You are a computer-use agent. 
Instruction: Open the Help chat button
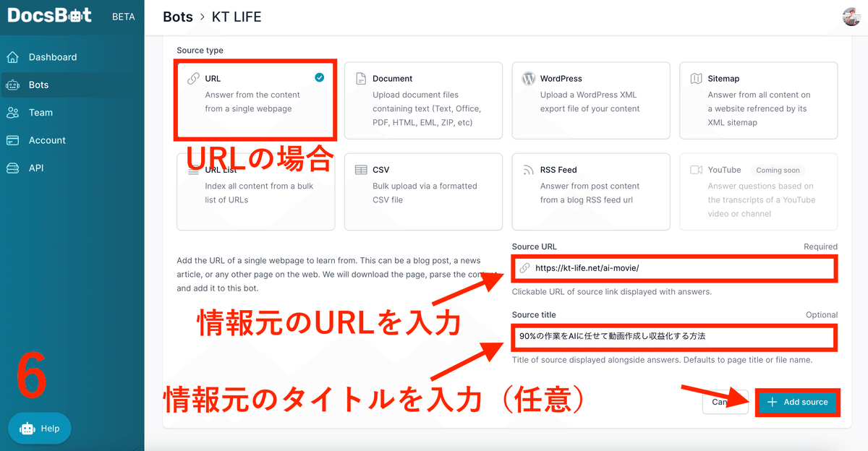click(40, 429)
